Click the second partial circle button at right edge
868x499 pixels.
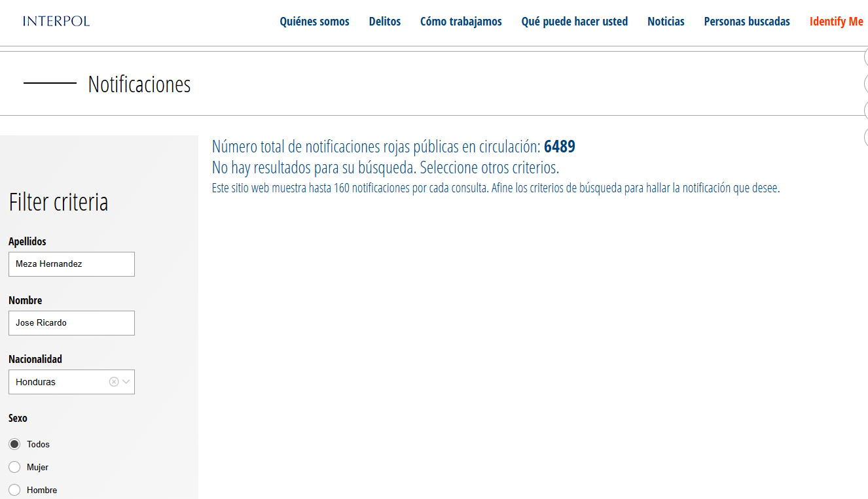865,84
